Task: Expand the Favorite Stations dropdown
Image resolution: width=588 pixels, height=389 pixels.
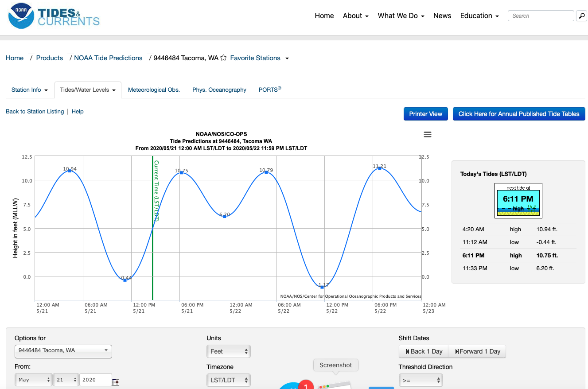Action: [x=259, y=58]
